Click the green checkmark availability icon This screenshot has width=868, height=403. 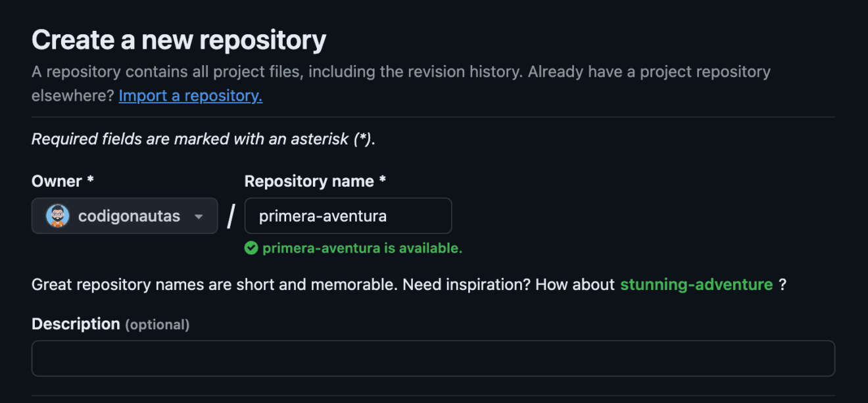click(251, 249)
